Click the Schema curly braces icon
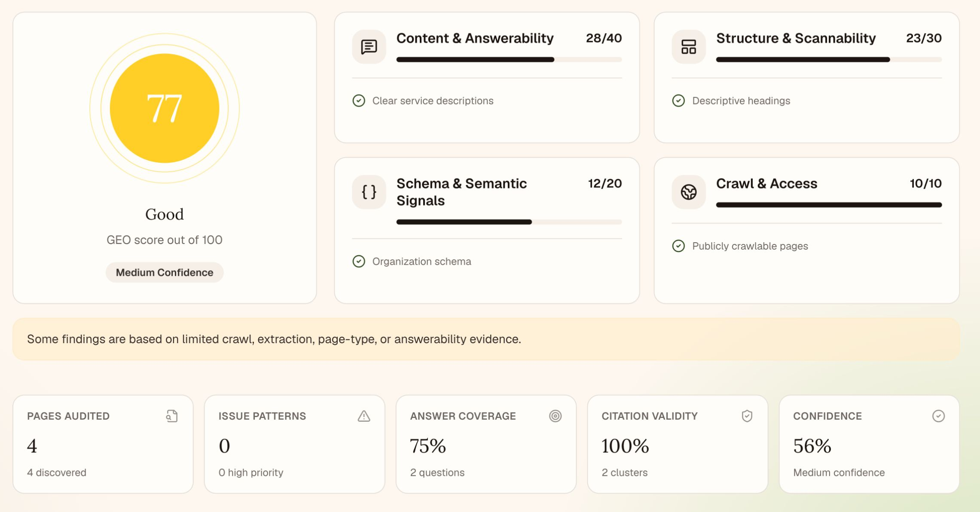The width and height of the screenshot is (980, 512). click(x=369, y=192)
